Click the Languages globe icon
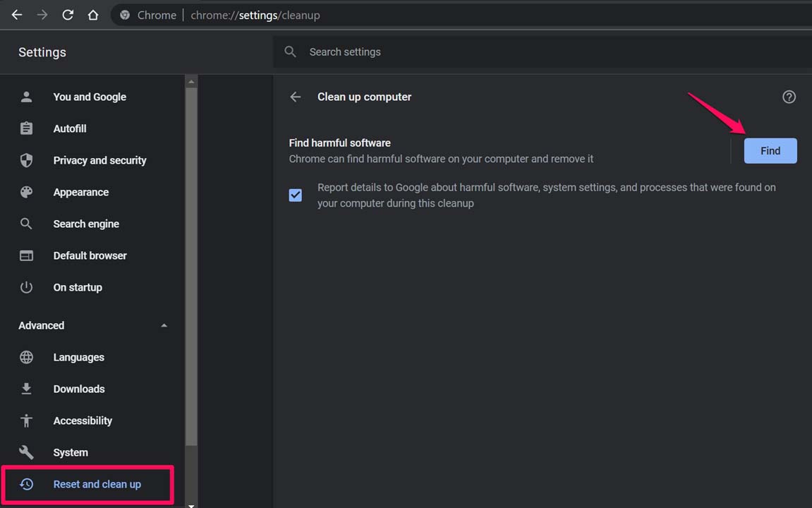 (x=26, y=357)
